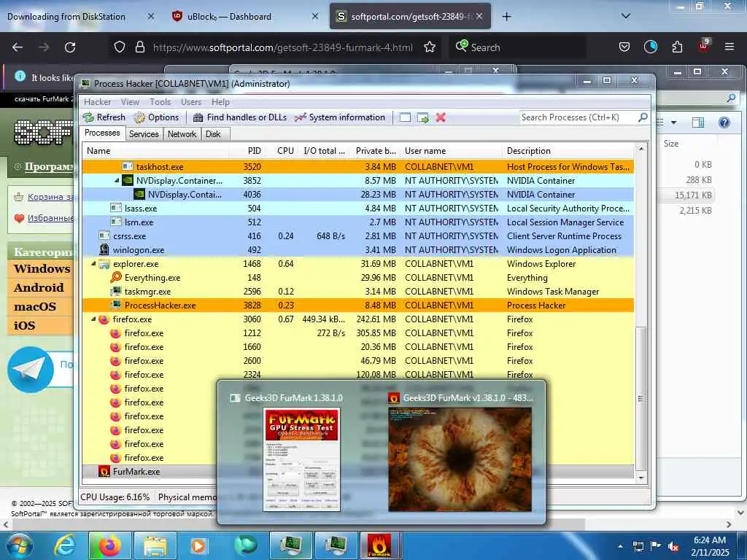Open the Users menu in Process Hacker
The width and height of the screenshot is (747, 560).
[191, 102]
